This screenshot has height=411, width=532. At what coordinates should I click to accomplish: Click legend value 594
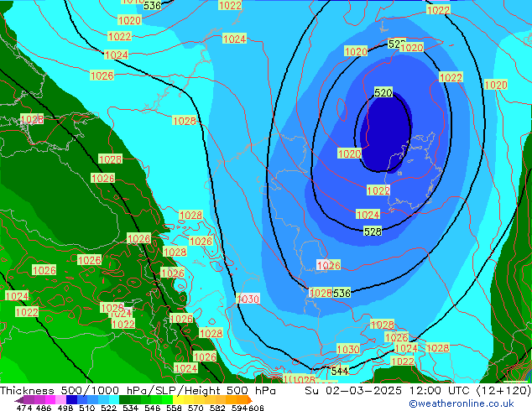tap(239, 408)
